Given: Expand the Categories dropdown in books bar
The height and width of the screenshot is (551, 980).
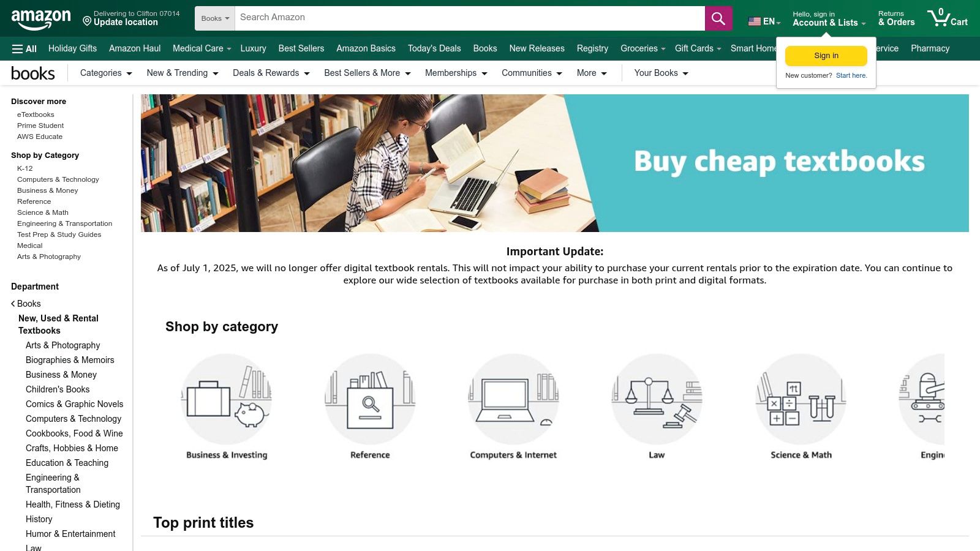Looking at the screenshot, I should pos(106,73).
